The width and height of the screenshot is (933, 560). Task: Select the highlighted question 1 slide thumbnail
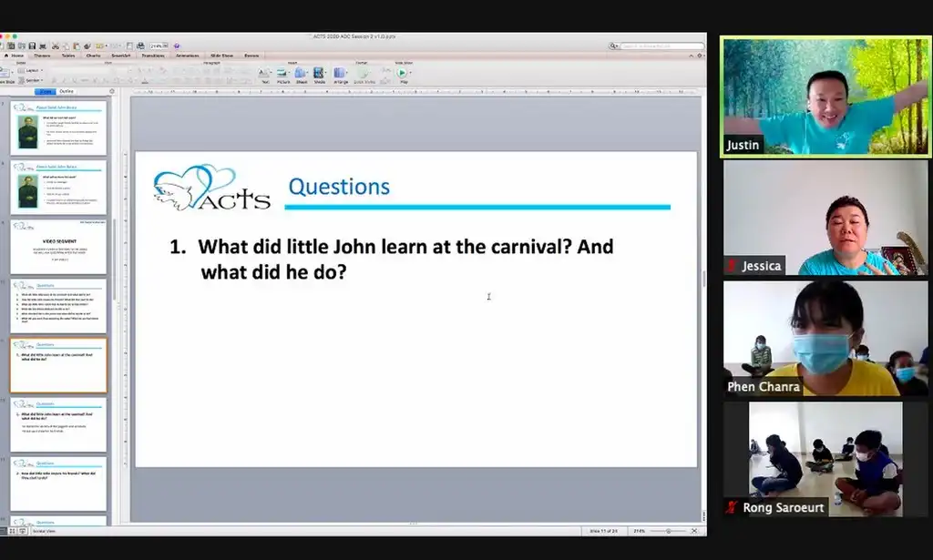(x=58, y=366)
